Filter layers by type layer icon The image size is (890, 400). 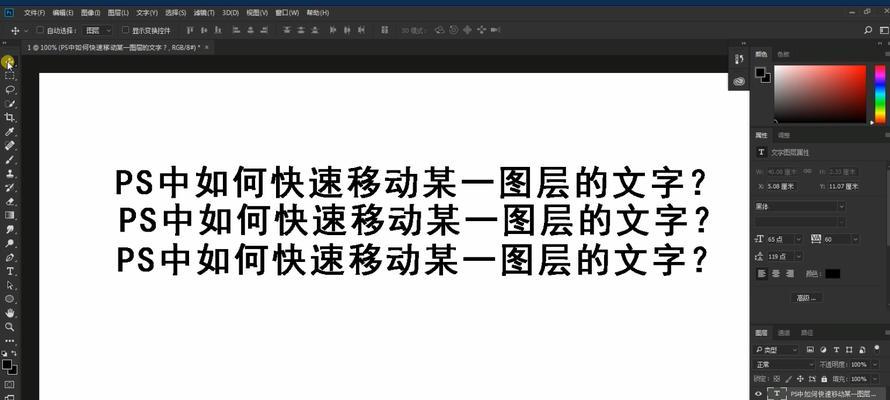tap(836, 350)
